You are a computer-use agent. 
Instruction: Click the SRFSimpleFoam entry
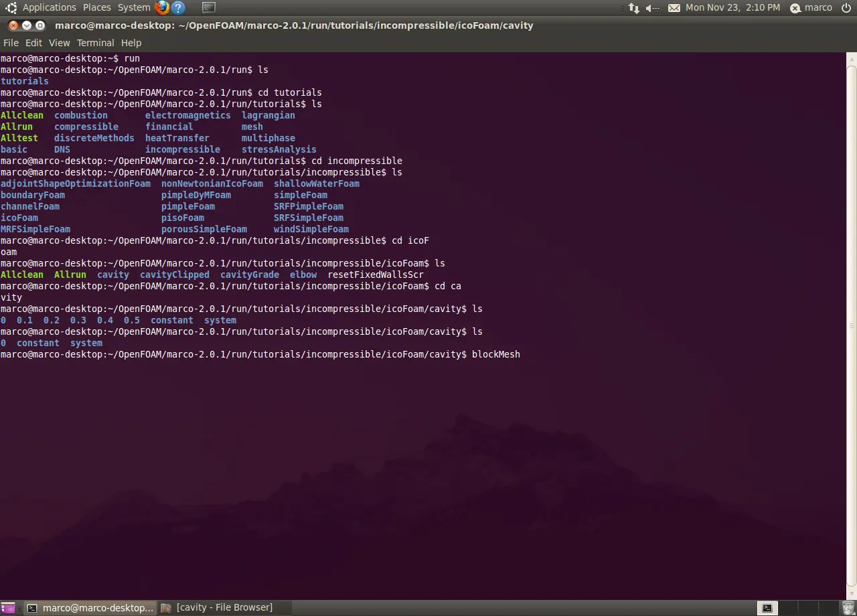[x=309, y=218]
